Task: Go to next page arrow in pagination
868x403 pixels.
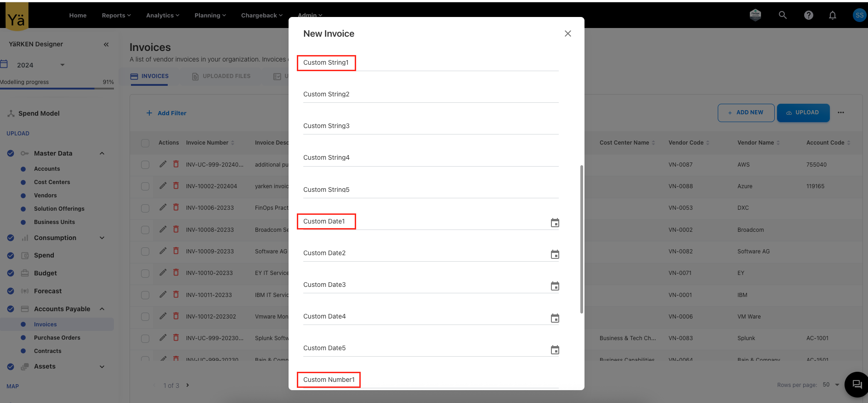Action: [187, 385]
